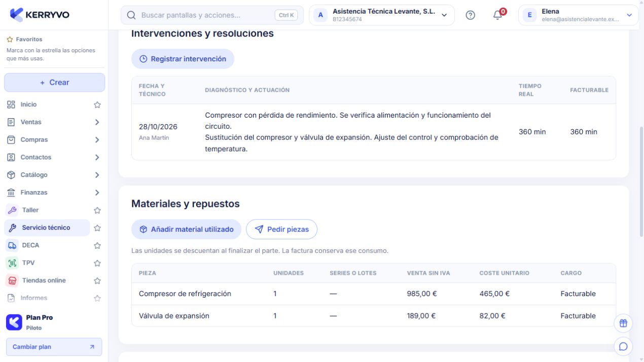Screen dimensions: 644x362
Task: Open TPV section in sidebar
Action: pos(47,263)
